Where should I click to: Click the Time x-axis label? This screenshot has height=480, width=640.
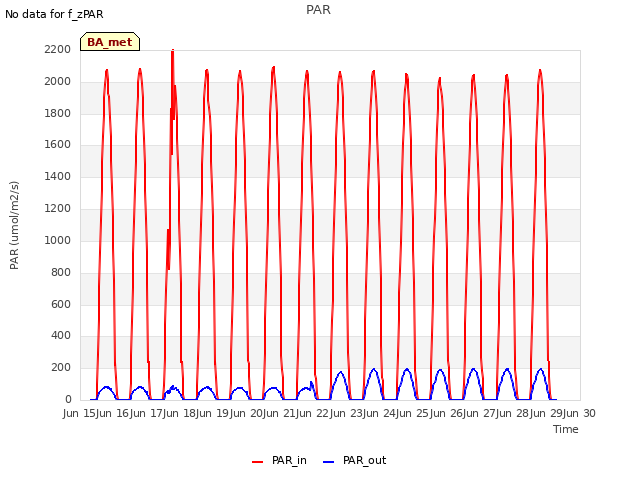point(566,429)
